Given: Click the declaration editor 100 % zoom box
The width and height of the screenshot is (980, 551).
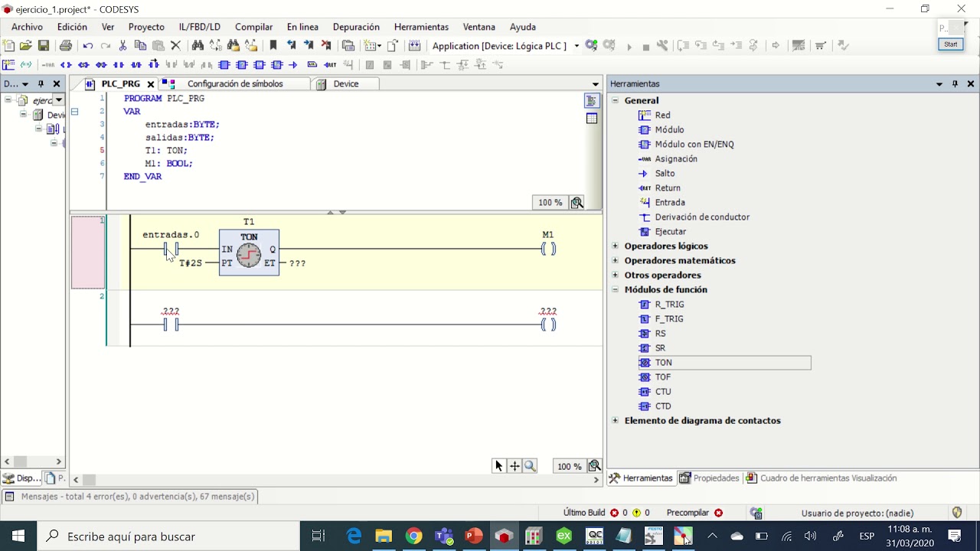Looking at the screenshot, I should click(x=550, y=203).
